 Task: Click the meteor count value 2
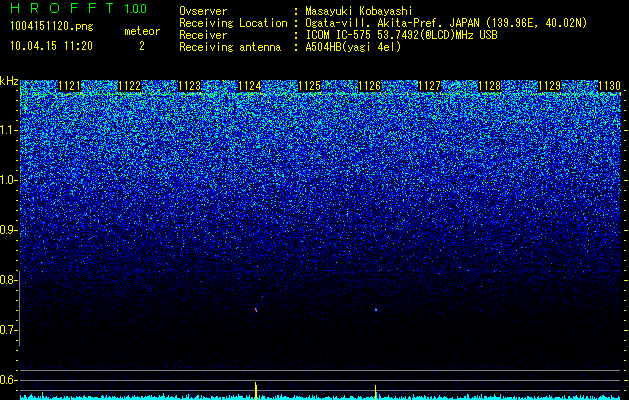142,46
